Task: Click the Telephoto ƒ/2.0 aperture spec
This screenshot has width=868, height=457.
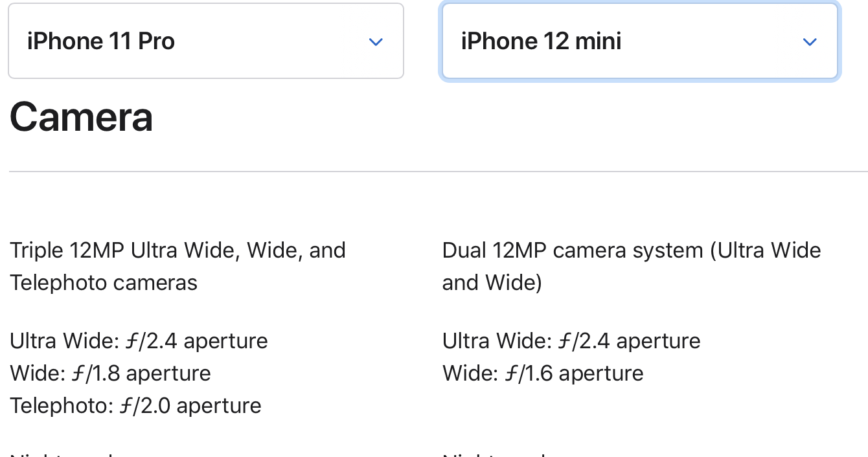Action: click(135, 406)
